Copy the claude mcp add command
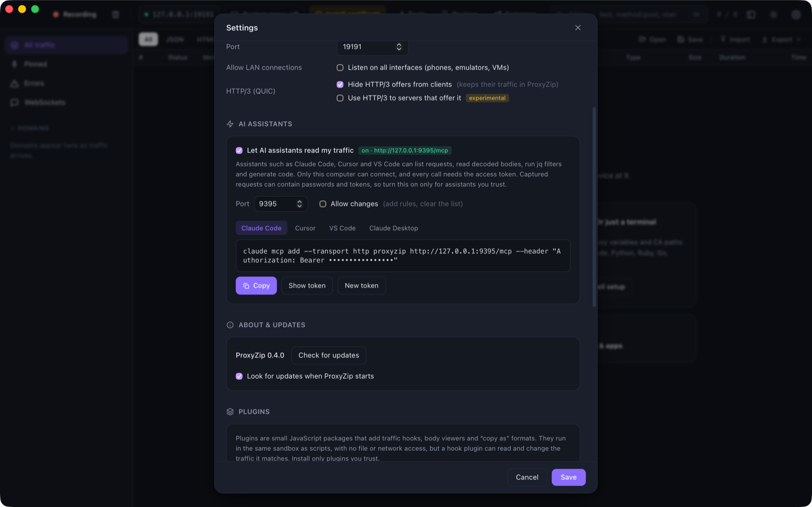Screen dimensions: 812x507 pos(256,285)
